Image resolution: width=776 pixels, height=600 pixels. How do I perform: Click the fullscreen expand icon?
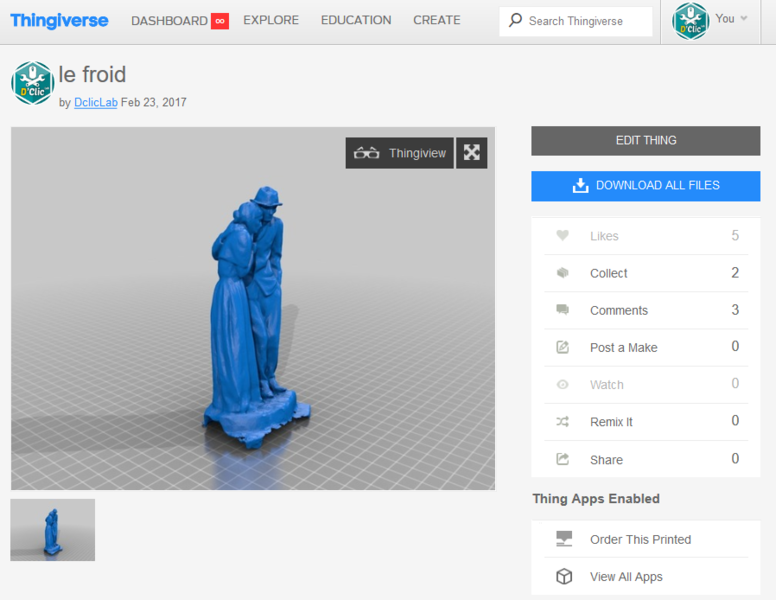tap(472, 153)
